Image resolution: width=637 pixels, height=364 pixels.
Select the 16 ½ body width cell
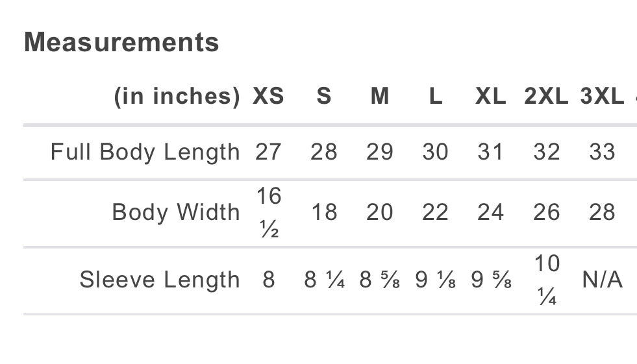pos(268,212)
